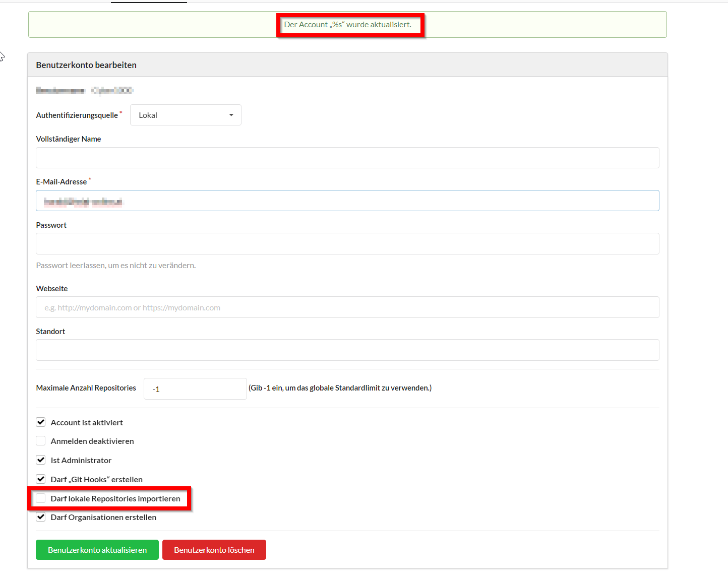This screenshot has height=581, width=728.
Task: Click the Webseite URL input field
Action: [347, 307]
